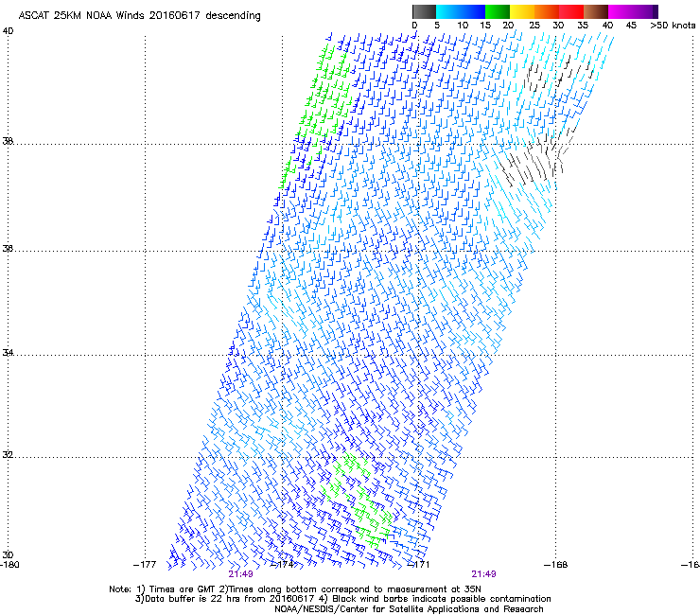Click the '30' latitude axis label
Image resolution: width=700 pixels, height=615 pixels.
8,554
